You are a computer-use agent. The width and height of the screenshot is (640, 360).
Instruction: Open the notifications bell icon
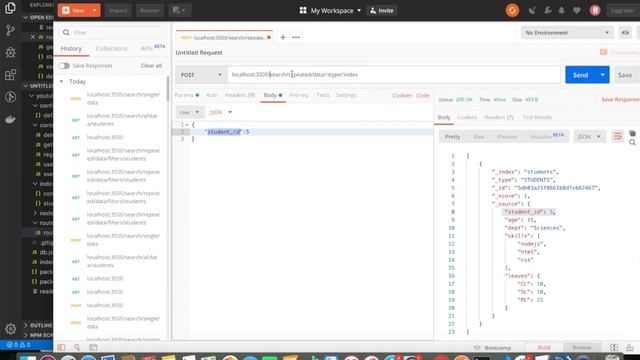coord(562,11)
